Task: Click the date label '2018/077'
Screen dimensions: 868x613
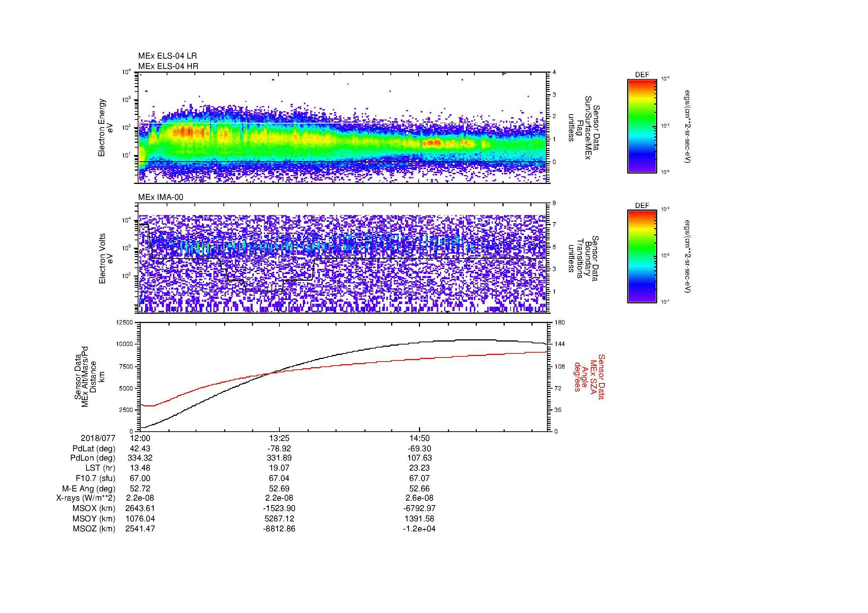Action: (x=98, y=438)
